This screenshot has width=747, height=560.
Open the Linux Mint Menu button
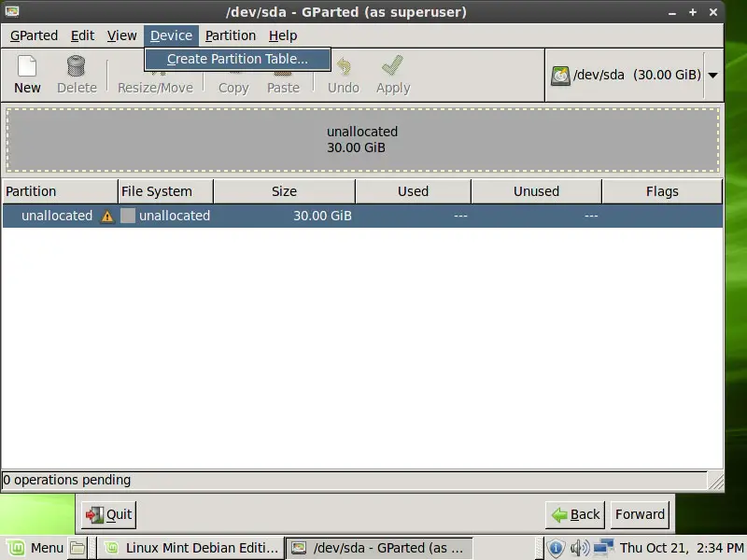35,548
